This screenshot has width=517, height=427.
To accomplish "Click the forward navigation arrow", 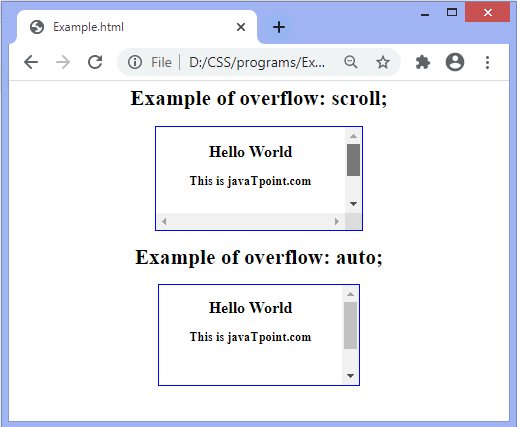I will point(63,62).
